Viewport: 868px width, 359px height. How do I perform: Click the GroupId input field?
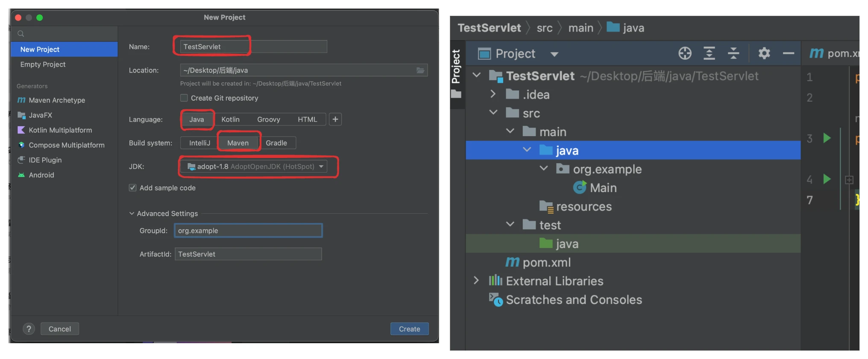point(248,231)
